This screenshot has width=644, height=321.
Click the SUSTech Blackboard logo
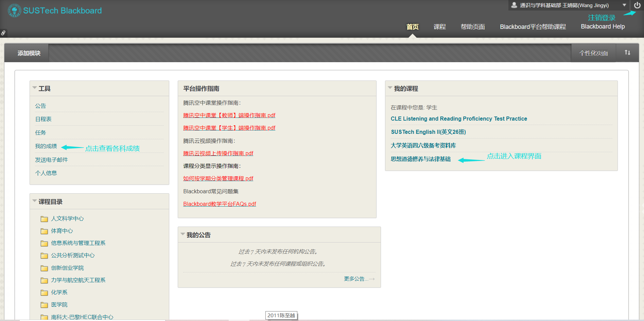coord(55,11)
